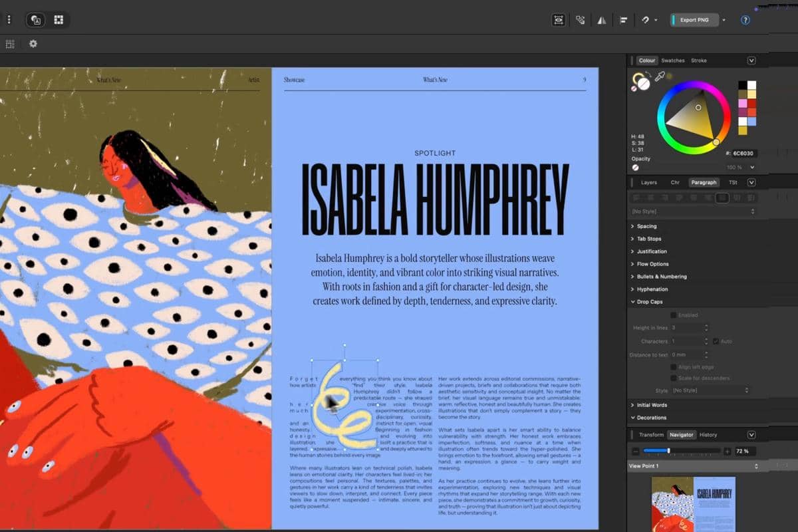The height and width of the screenshot is (532, 798).
Task: Open the snapping options dropdown arrow
Action: (656, 20)
